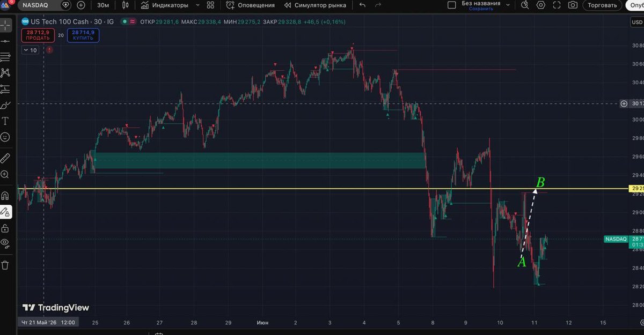Viewport: 644px width, 335px height.
Task: Click the red exclamation warning icon
Action: tap(50, 50)
